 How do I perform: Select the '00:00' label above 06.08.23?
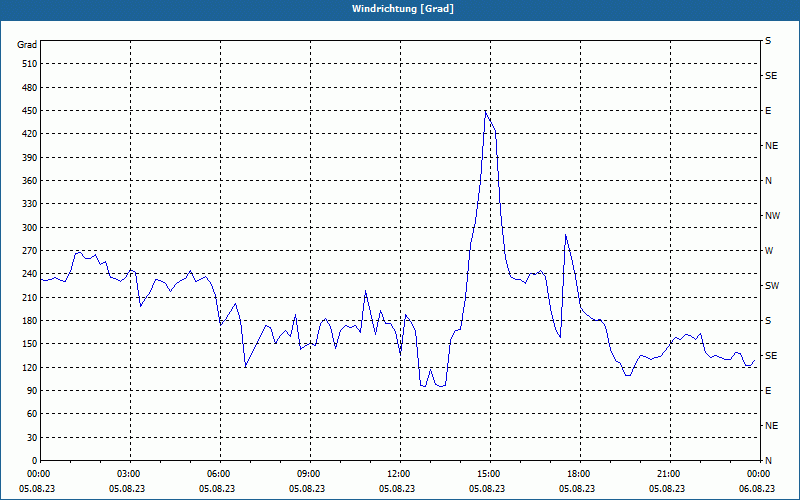(760, 474)
